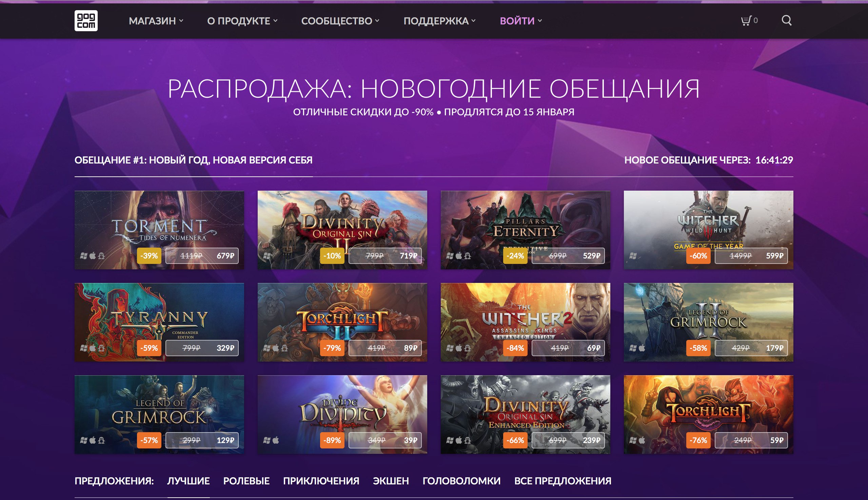
Task: Click the GOG.com logo
Action: [86, 21]
